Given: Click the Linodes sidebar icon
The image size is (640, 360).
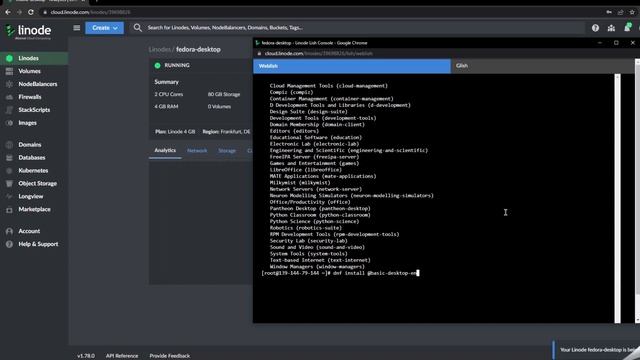Looking at the screenshot, I should (9, 58).
